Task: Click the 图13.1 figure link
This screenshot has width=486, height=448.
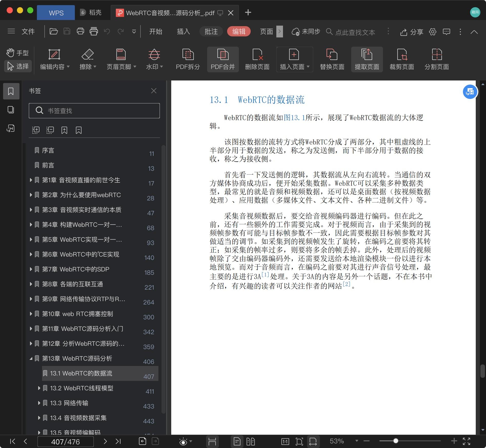Action: 294,118
